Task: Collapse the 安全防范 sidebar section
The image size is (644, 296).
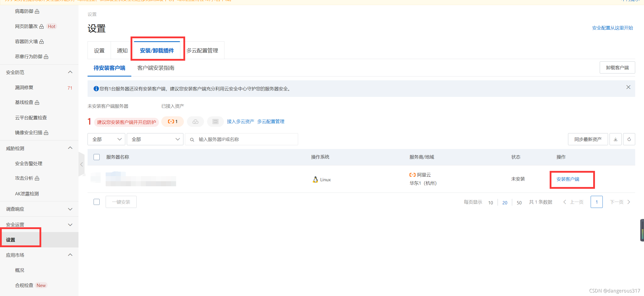Action: (70, 72)
